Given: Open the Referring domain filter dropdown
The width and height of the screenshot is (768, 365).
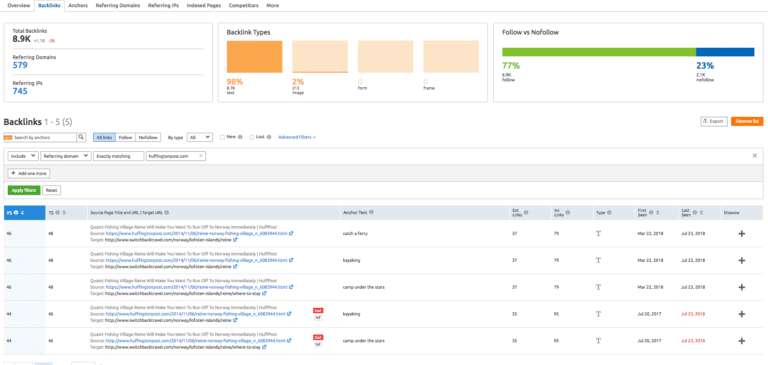Looking at the screenshot, I should (66, 156).
